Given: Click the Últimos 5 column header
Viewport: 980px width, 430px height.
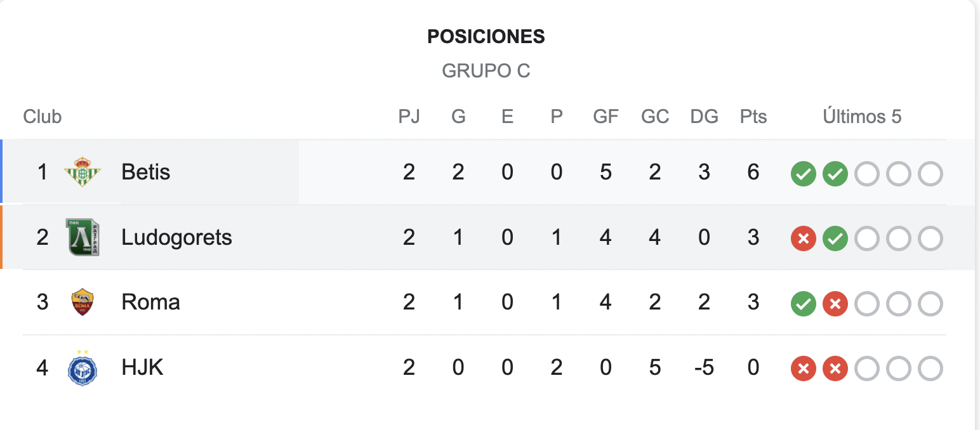Looking at the screenshot, I should pyautogui.click(x=862, y=117).
